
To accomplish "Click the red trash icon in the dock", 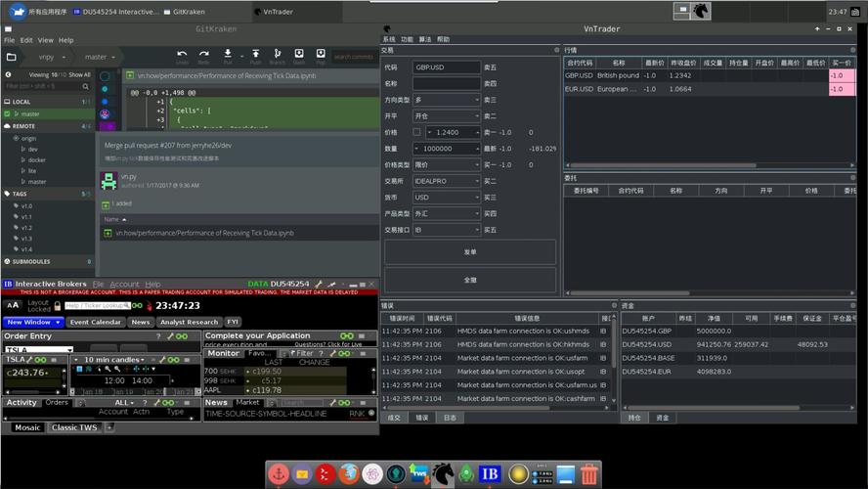I will 589,474.
